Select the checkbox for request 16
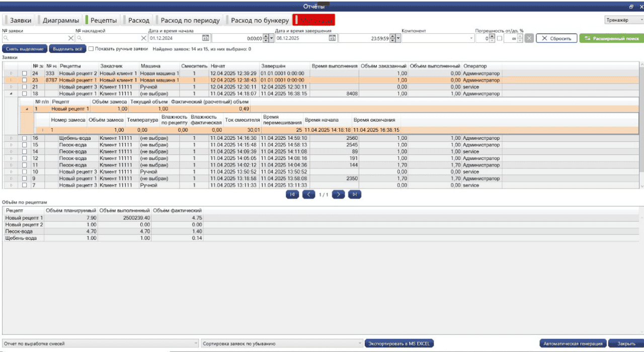Viewport: 644px width, 352px height. pos(24,138)
